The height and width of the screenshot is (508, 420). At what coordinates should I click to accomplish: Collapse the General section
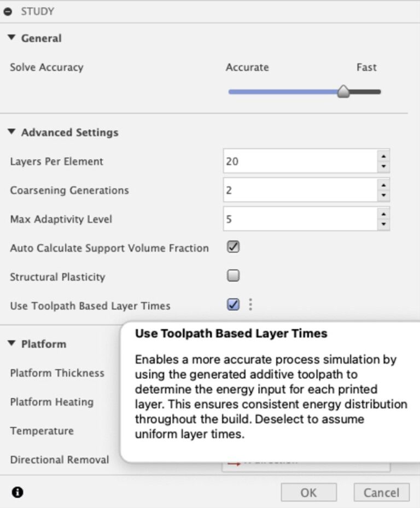pos(12,38)
